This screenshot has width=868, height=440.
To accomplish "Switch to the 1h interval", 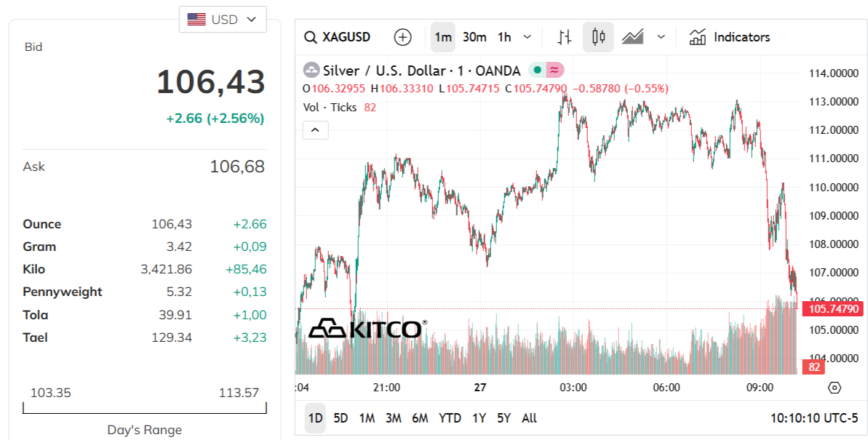I will coord(504,37).
